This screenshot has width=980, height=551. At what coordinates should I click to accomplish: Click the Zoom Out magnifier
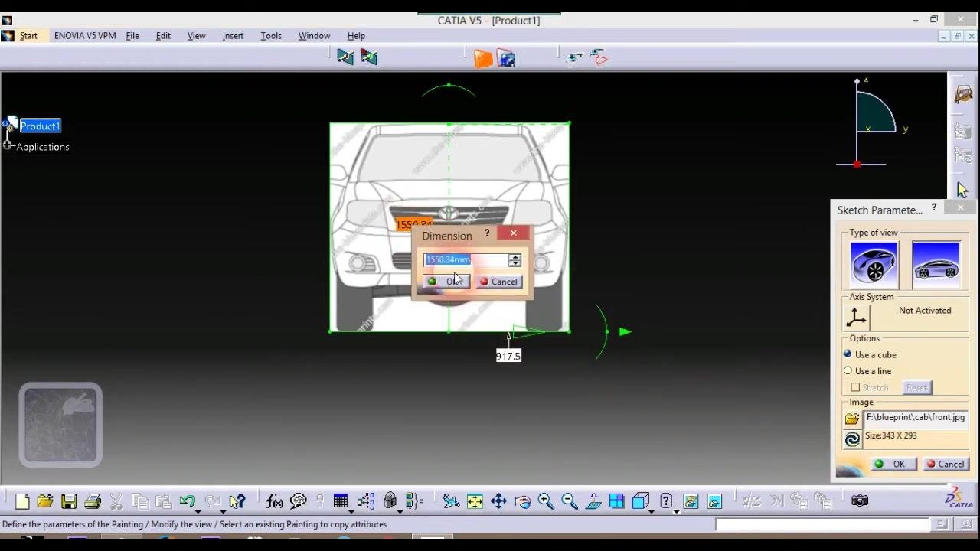coord(570,501)
